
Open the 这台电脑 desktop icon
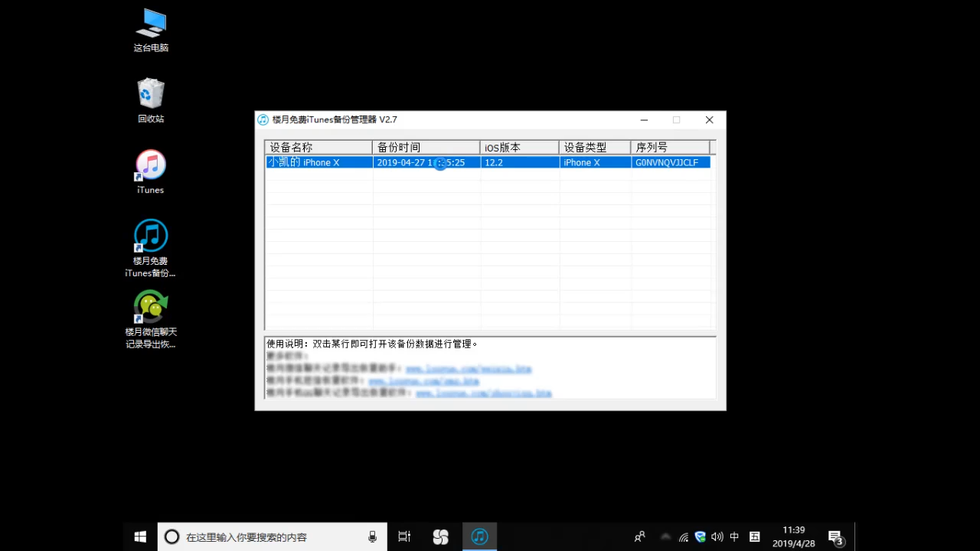151,31
